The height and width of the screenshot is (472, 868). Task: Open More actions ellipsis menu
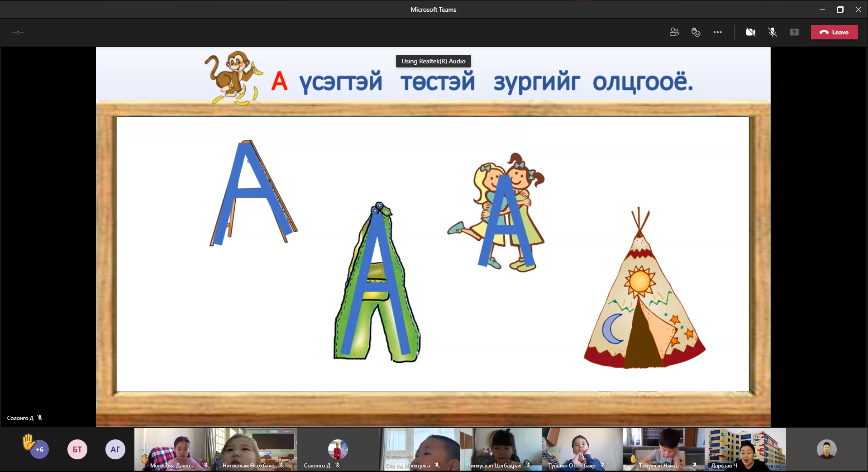click(718, 32)
